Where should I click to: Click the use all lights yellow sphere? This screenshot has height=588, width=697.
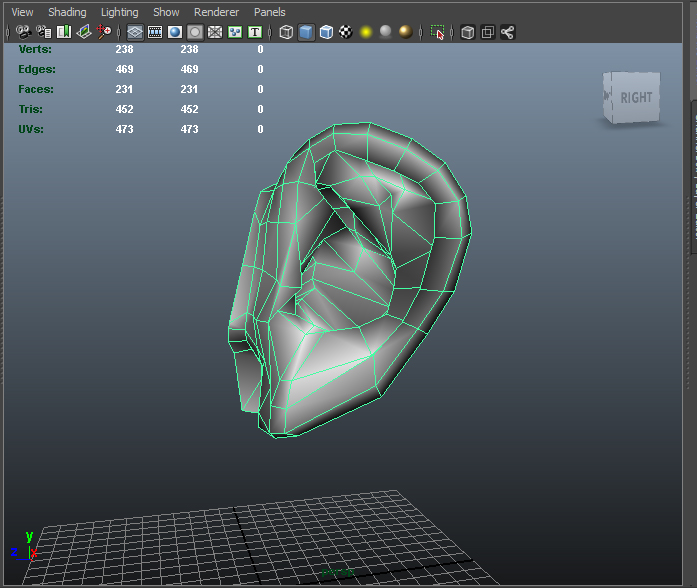(x=366, y=32)
